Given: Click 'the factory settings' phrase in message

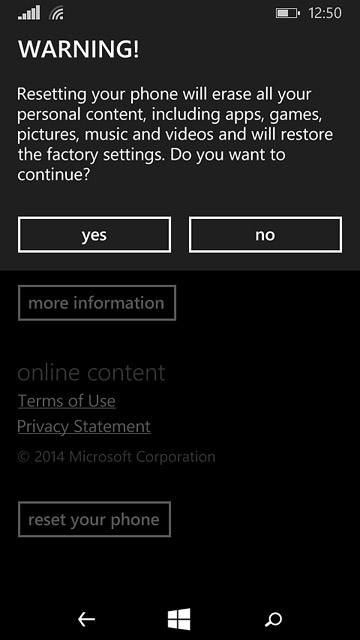Looking at the screenshot, I should click(91, 156).
